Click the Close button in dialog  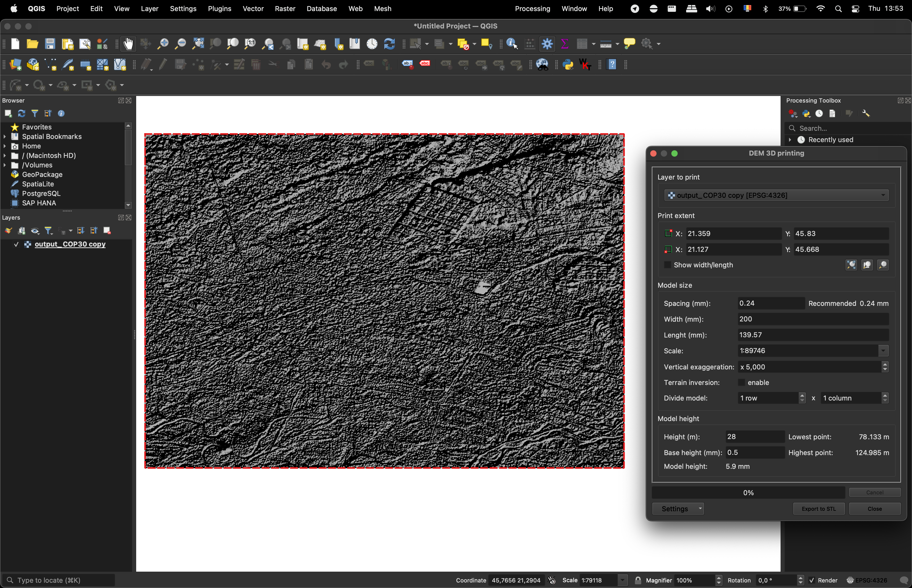874,509
